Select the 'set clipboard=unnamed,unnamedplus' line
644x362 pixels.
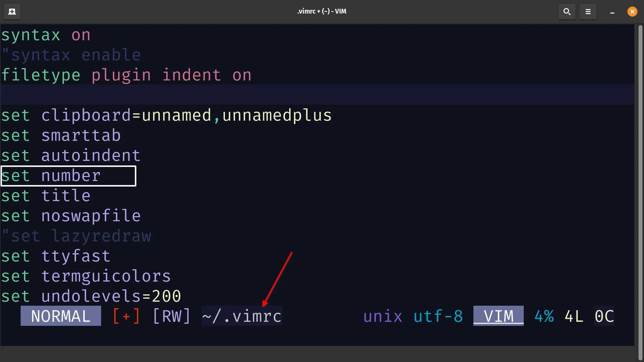[166, 115]
